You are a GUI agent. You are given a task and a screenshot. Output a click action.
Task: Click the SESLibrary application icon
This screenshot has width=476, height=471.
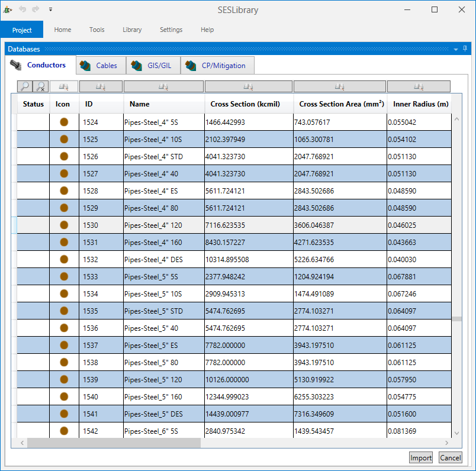click(8, 9)
